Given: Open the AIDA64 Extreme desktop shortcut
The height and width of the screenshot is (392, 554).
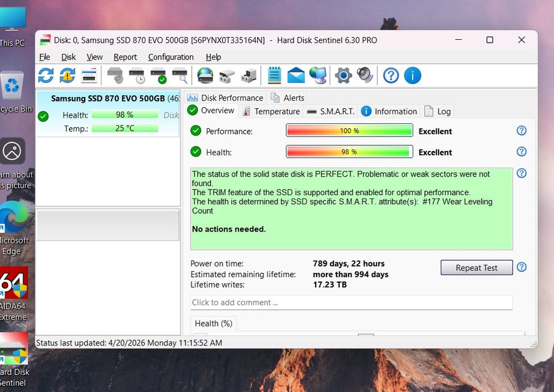Looking at the screenshot, I should tap(13, 294).
